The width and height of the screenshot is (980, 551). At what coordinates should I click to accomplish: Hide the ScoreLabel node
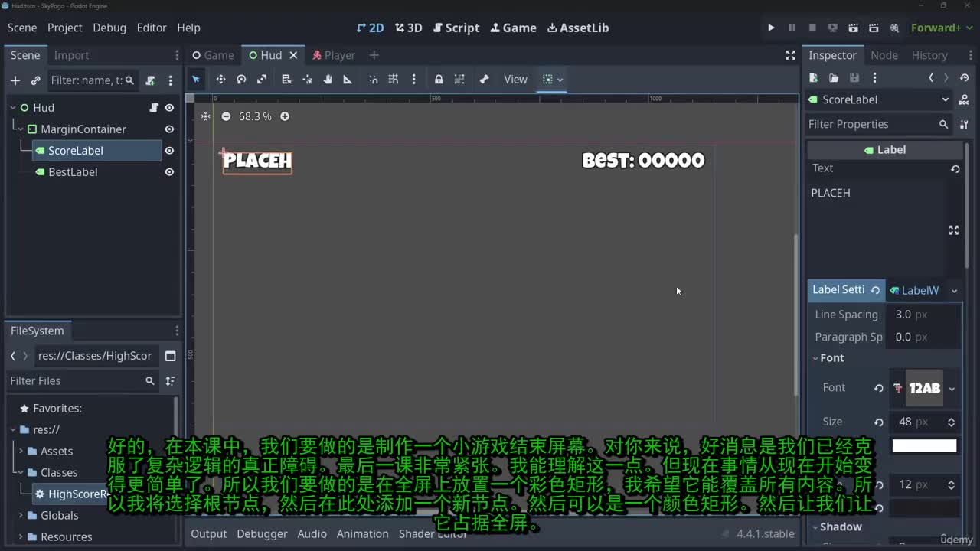click(169, 151)
